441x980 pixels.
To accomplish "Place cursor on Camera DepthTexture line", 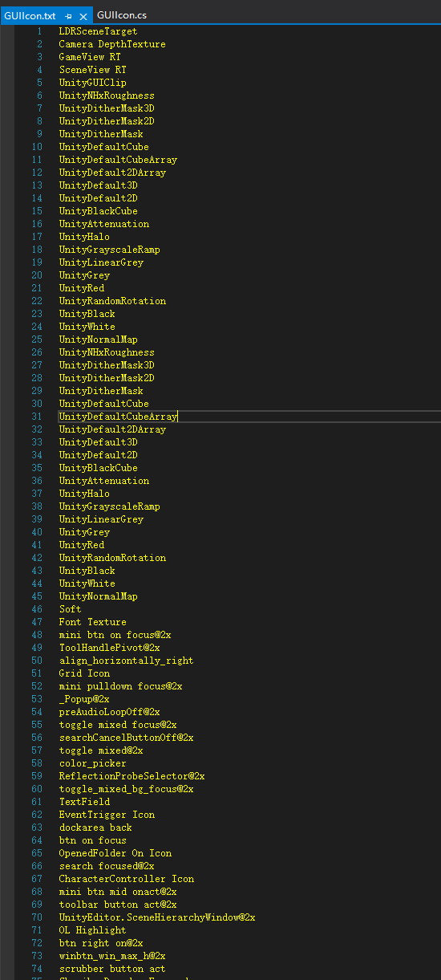I will [x=112, y=44].
